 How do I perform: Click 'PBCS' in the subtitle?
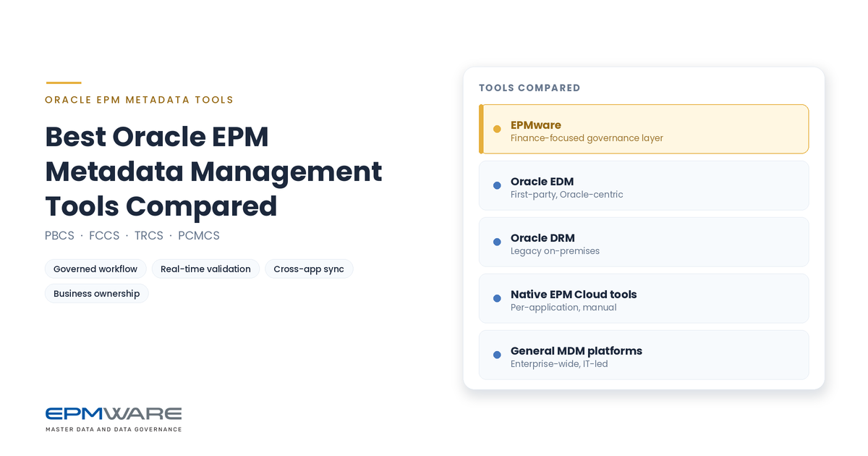tap(59, 236)
